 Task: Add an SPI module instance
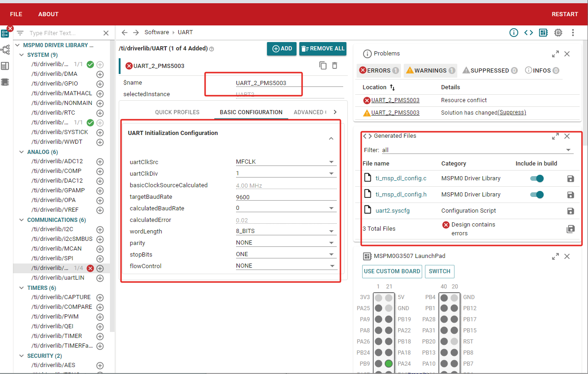[100, 259]
